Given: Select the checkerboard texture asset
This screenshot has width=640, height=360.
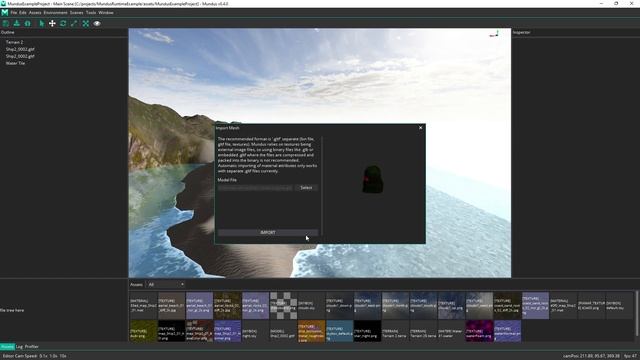Looking at the screenshot, I should click(283, 305).
